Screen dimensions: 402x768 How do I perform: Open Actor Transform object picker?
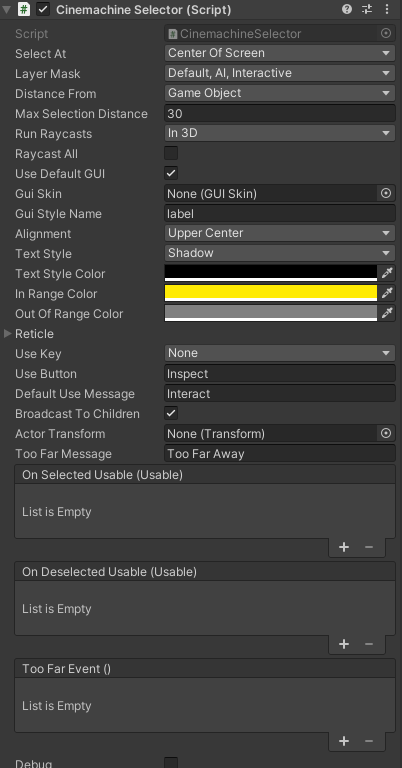pos(386,433)
